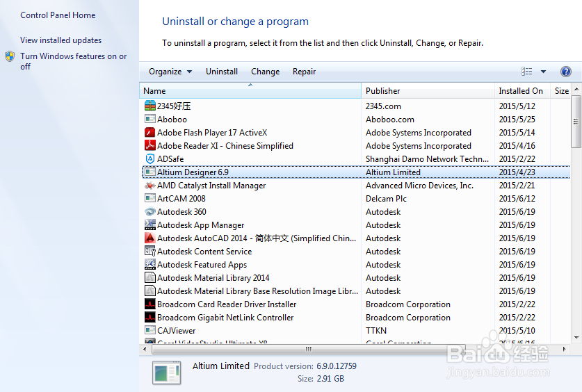Image resolution: width=582 pixels, height=392 pixels.
Task: Select the Autodesk 360 row name
Action: (x=181, y=212)
